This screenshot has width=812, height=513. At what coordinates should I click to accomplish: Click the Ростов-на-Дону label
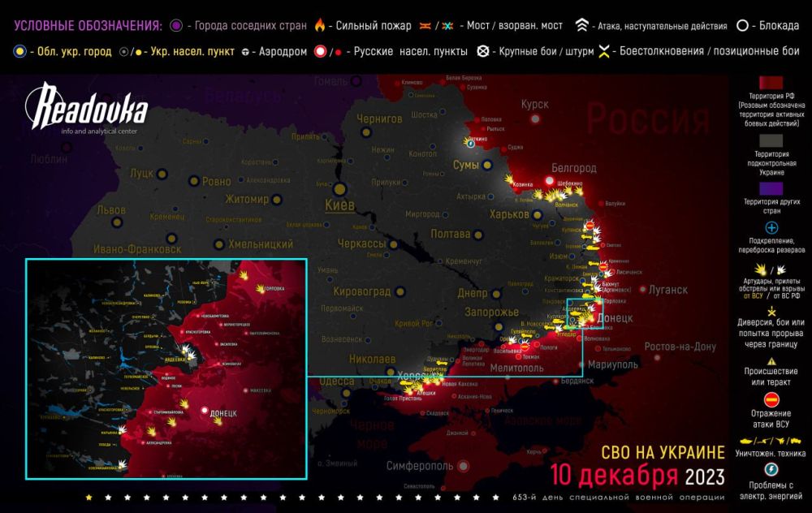click(680, 347)
